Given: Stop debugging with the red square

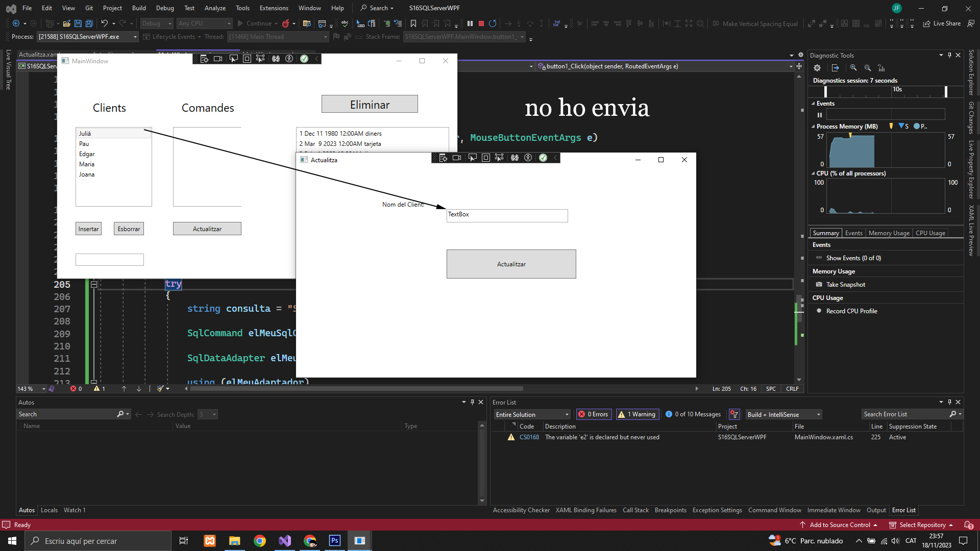Looking at the screenshot, I should (481, 23).
